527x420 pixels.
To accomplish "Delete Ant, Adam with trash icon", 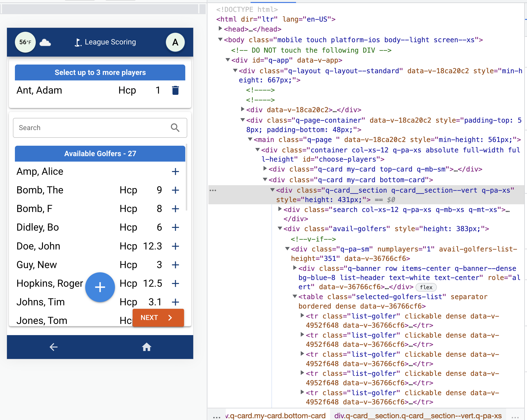I will pyautogui.click(x=175, y=90).
